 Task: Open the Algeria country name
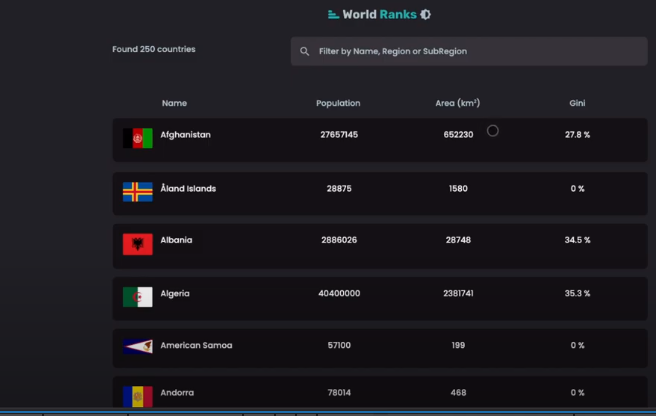pyautogui.click(x=175, y=293)
